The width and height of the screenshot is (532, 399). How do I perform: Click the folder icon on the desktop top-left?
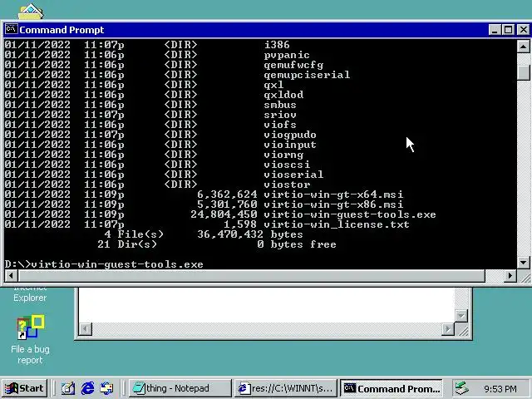tap(31, 11)
